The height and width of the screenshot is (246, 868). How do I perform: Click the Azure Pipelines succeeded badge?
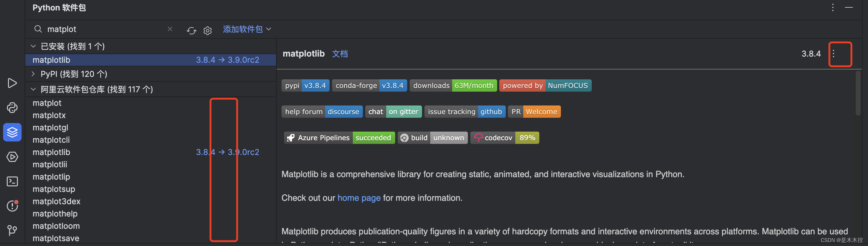click(x=339, y=138)
